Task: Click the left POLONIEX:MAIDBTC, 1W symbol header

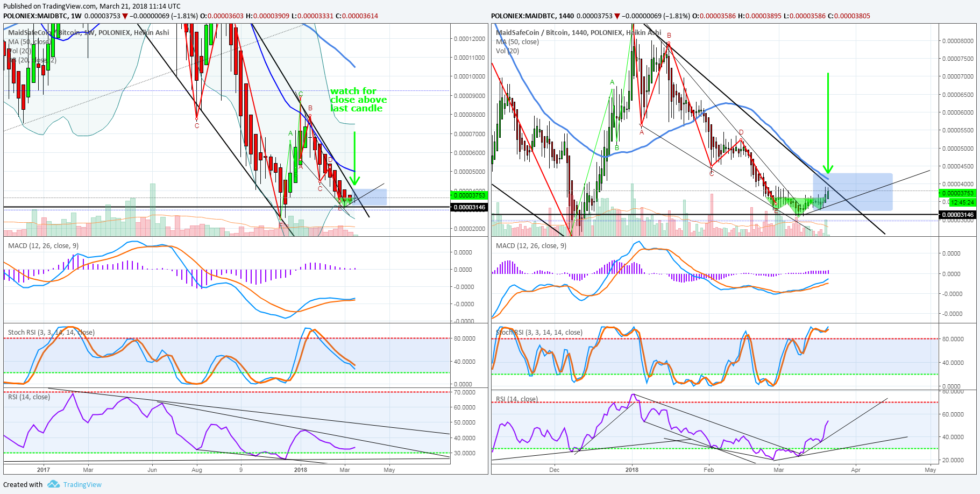Action: click(x=42, y=16)
